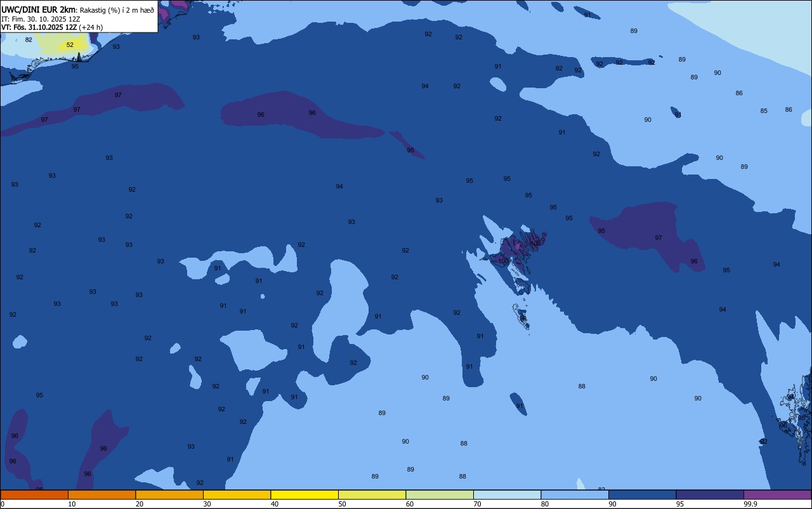Click the '60' legend tick label
This screenshot has height=509, width=812.
point(410,504)
